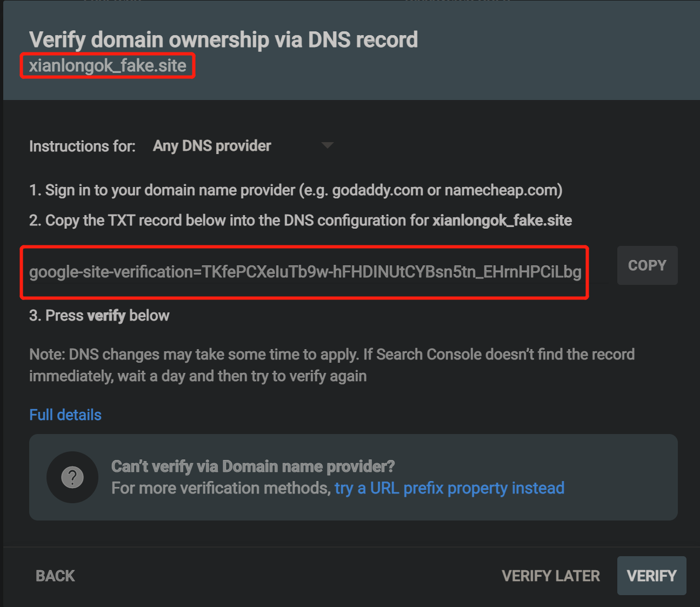Image resolution: width=700 pixels, height=607 pixels.
Task: Click step 1 Sign in to your domain name provider
Action: click(x=296, y=190)
